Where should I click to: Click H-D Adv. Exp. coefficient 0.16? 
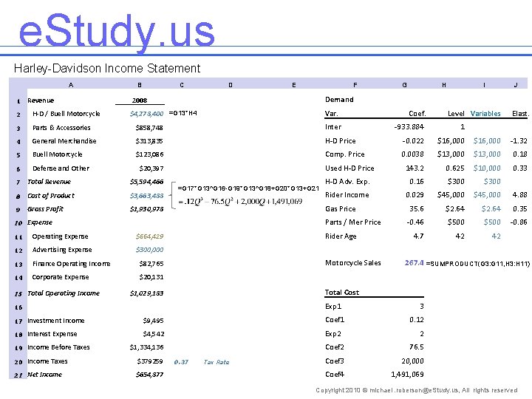point(417,182)
